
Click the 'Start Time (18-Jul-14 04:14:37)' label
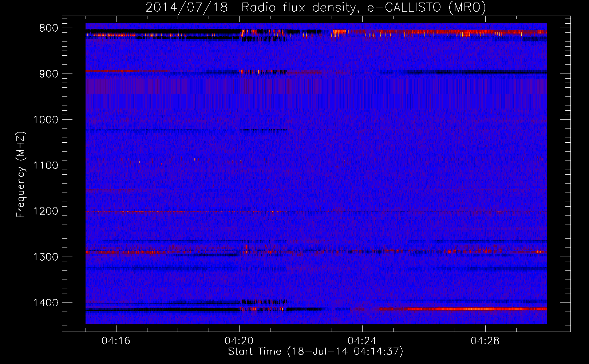click(316, 352)
